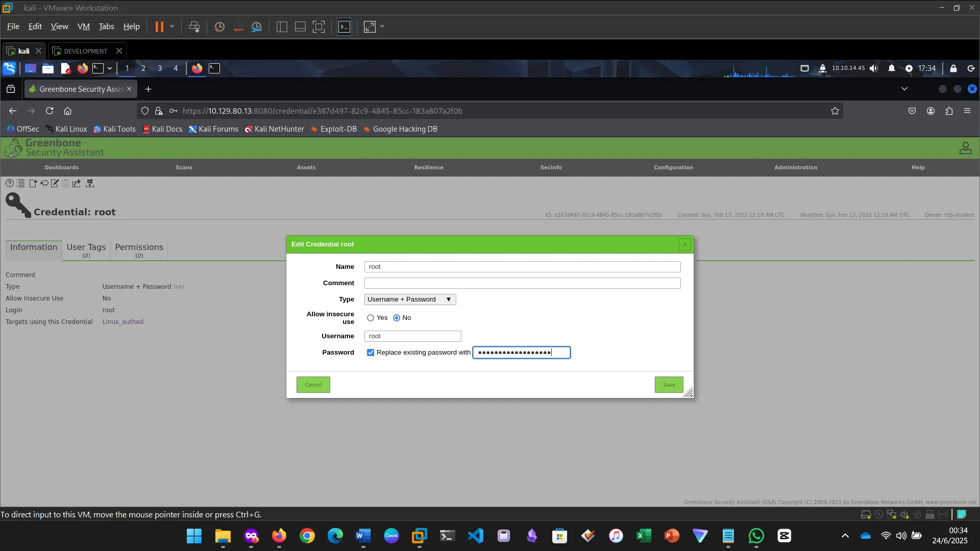Click the edit credential pencil icon

[x=55, y=183]
